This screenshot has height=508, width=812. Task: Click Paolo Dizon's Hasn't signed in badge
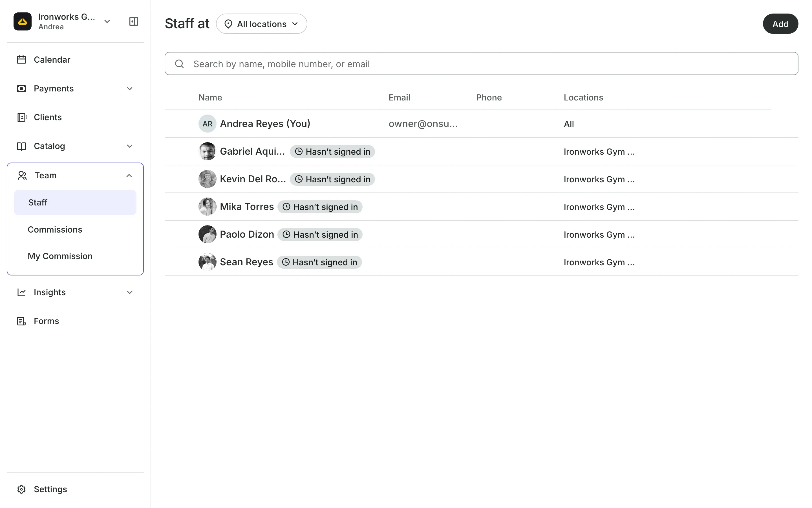[x=320, y=235]
